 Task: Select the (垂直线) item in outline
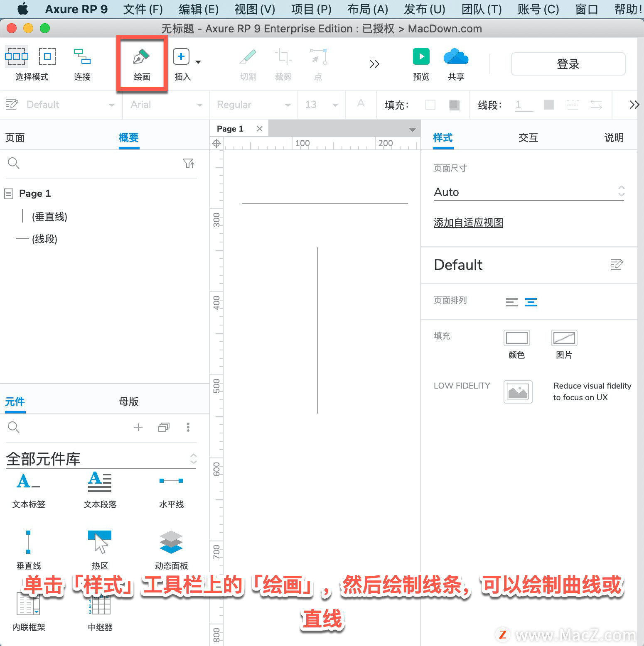(x=49, y=216)
